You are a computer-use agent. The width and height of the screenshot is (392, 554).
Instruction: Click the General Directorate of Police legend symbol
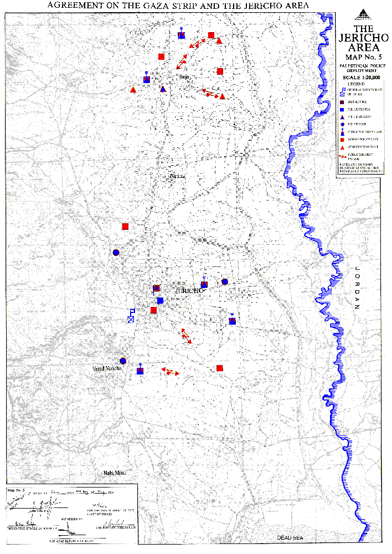coord(342,92)
